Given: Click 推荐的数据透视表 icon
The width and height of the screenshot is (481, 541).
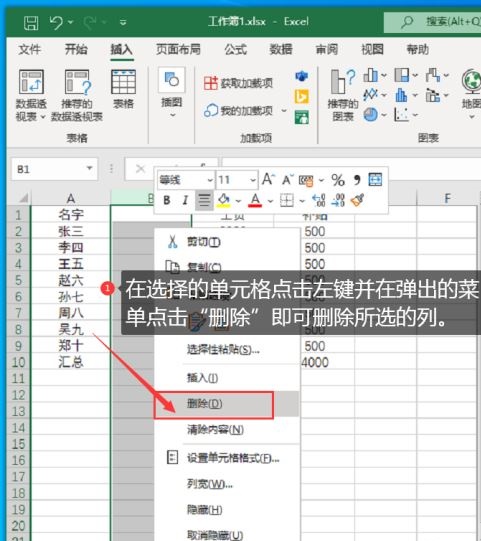Looking at the screenshot, I should point(77,82).
